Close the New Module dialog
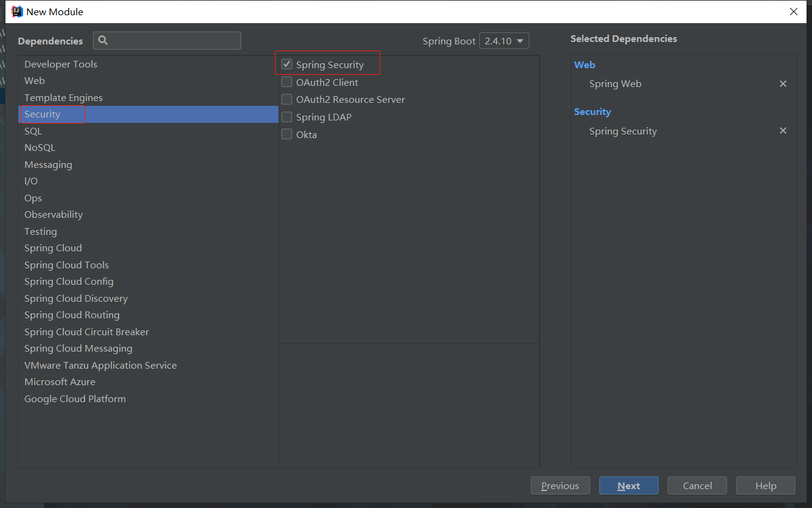Image resolution: width=812 pixels, height=508 pixels. [x=793, y=12]
